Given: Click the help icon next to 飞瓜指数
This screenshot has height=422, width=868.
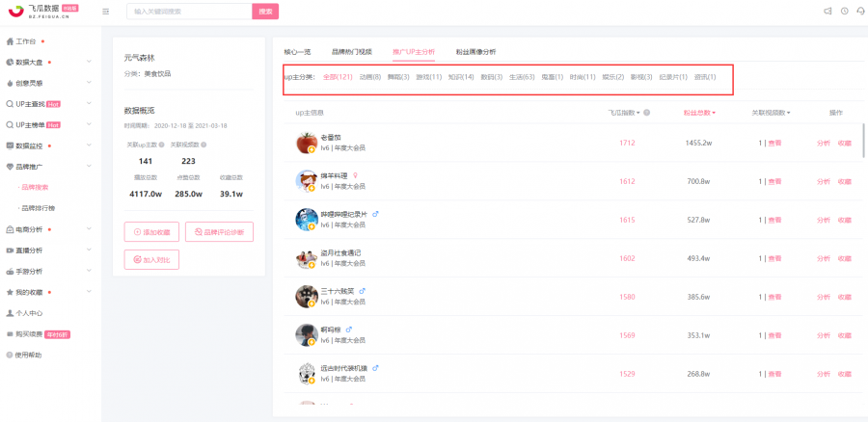Looking at the screenshot, I should click(646, 113).
